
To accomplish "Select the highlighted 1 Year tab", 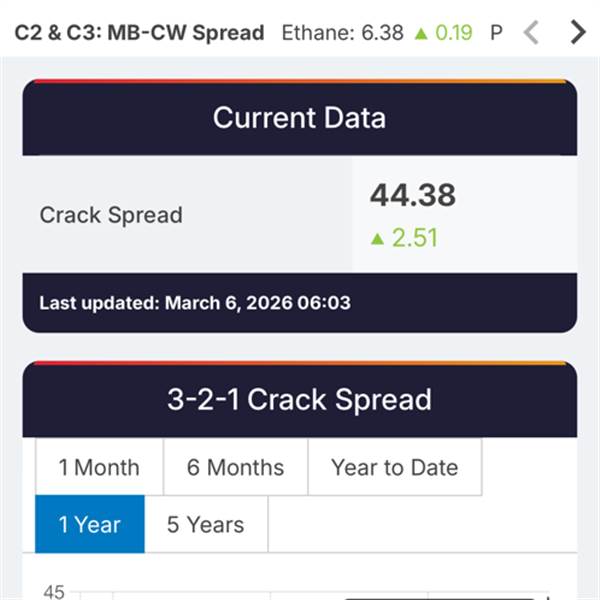I will point(90,524).
